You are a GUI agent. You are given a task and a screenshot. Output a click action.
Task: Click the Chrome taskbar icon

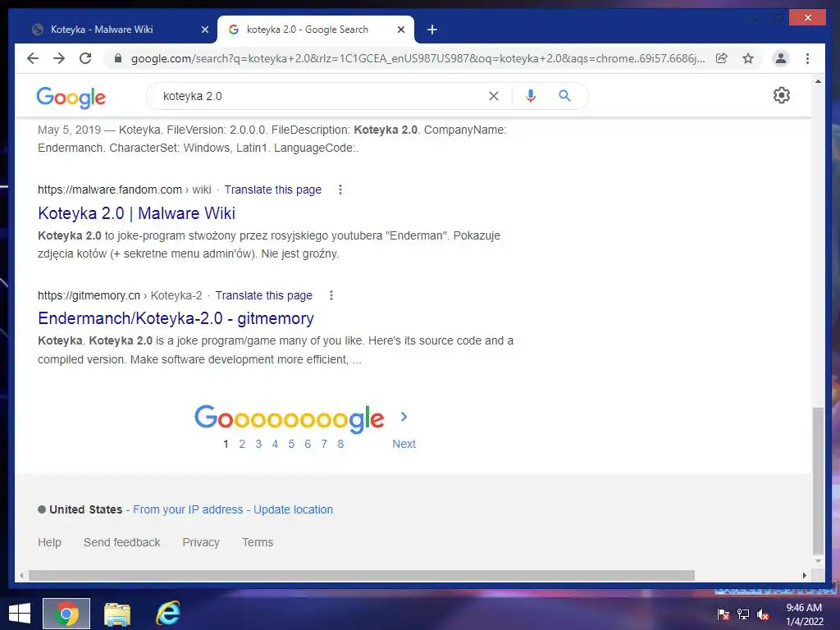click(66, 614)
